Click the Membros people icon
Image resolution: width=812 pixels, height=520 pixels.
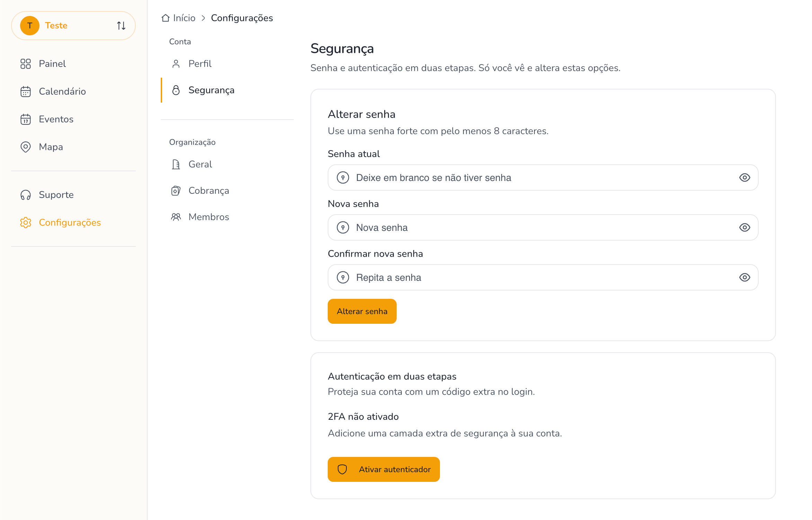pyautogui.click(x=176, y=217)
